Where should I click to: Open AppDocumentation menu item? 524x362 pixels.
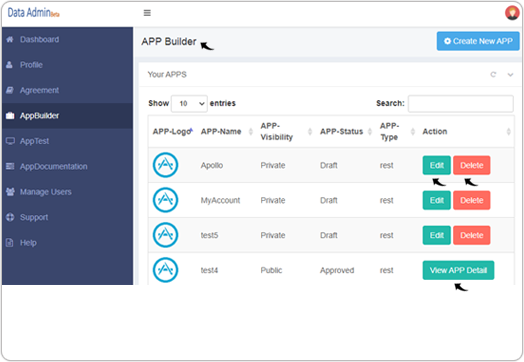[x=67, y=166]
